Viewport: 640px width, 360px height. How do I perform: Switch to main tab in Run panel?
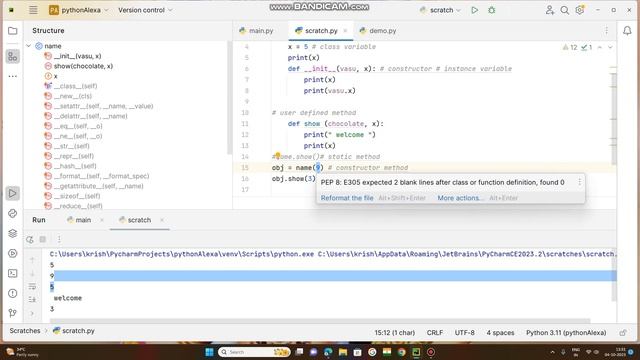tap(79, 220)
